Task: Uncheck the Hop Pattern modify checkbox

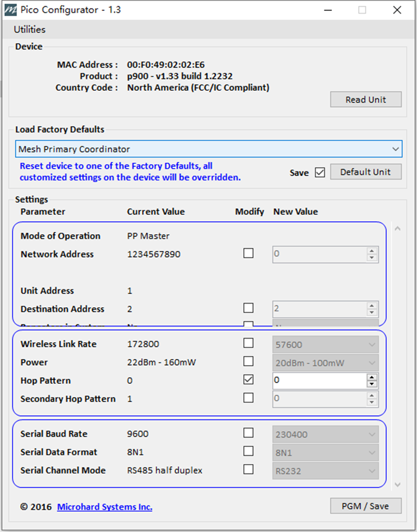Action: pyautogui.click(x=249, y=379)
